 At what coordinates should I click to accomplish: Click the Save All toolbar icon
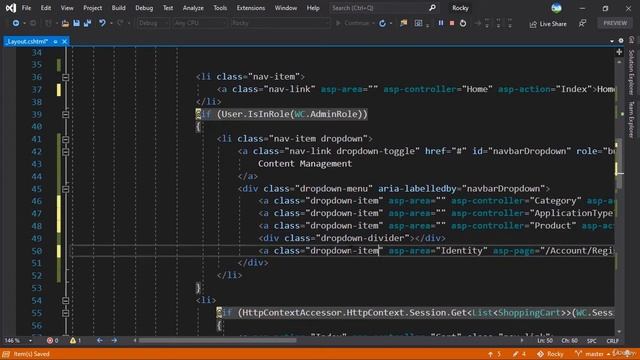(87, 23)
